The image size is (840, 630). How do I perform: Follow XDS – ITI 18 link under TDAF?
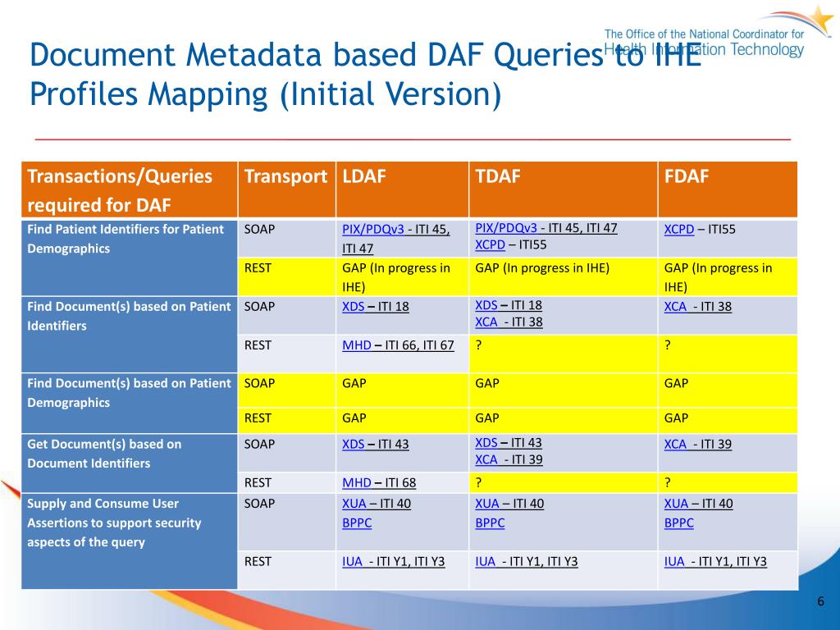pyautogui.click(x=509, y=305)
